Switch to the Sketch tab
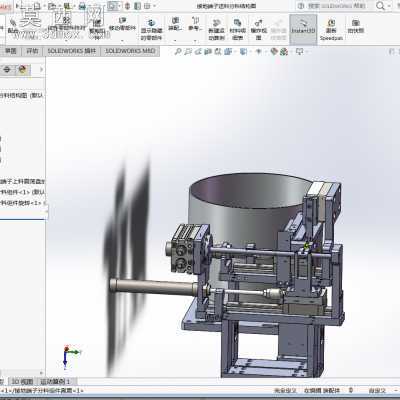This screenshot has width=400, height=400. 11,51
